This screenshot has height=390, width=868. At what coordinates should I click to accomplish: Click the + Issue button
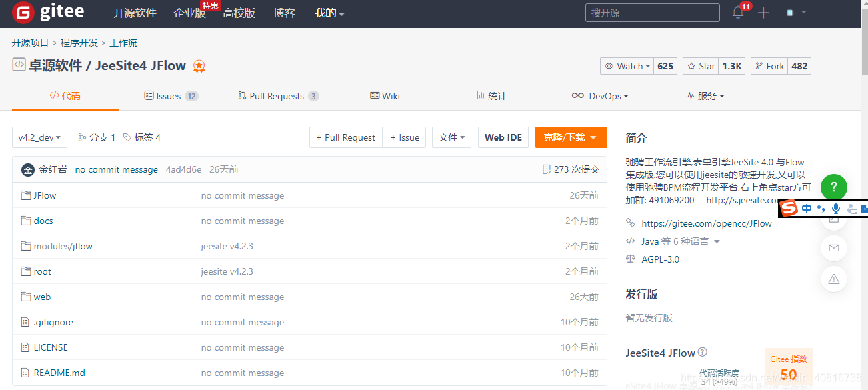pyautogui.click(x=405, y=137)
